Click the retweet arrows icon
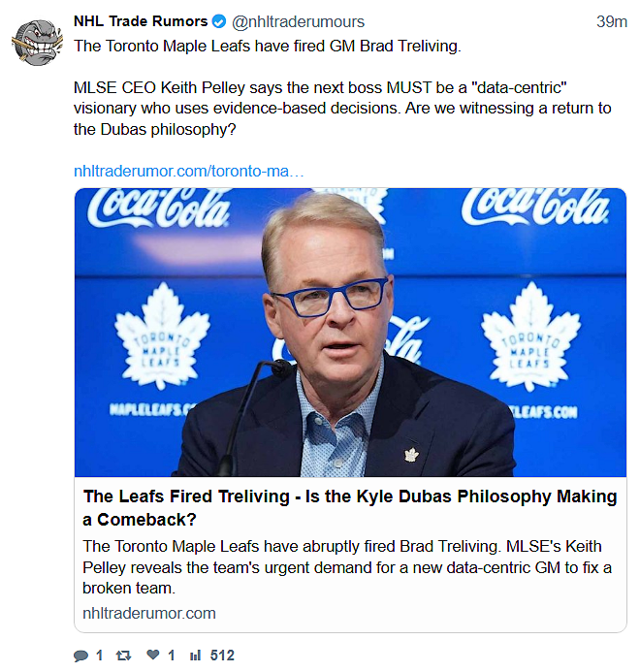Viewport: 640px width, 672px height. [x=123, y=656]
